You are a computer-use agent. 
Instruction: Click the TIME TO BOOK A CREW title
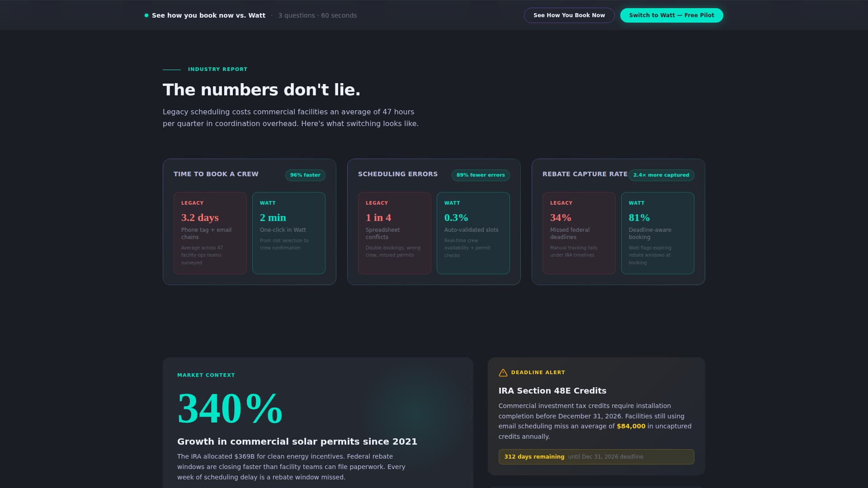click(216, 174)
